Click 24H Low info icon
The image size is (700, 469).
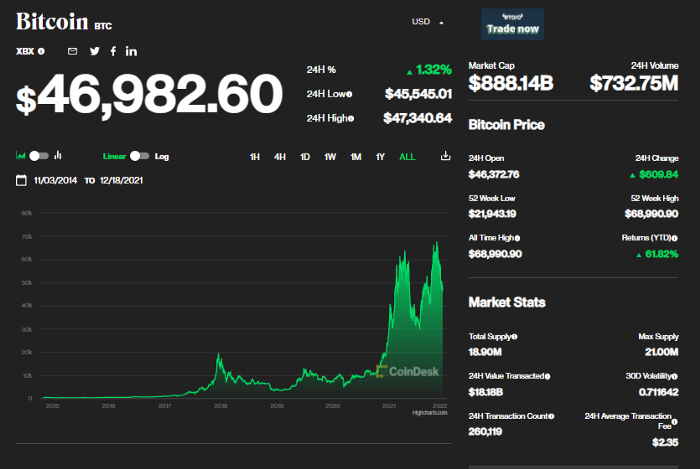350,94
